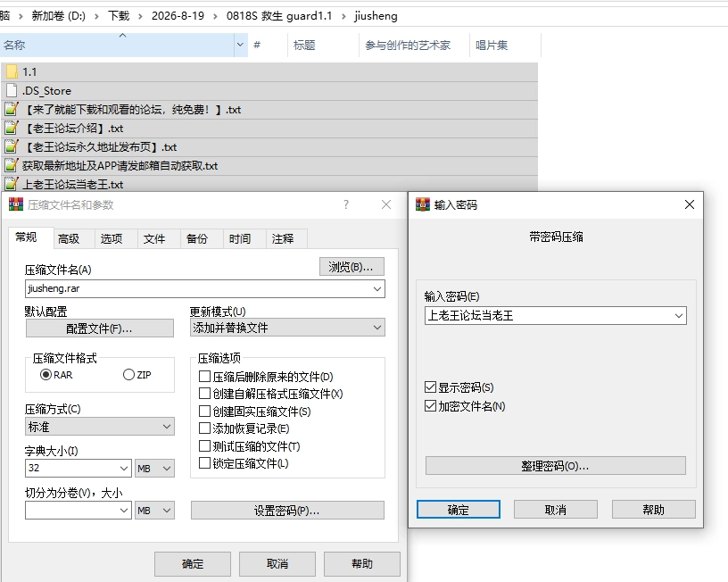Sort by the 标题 column header
The image size is (728, 582).
coord(323,45)
